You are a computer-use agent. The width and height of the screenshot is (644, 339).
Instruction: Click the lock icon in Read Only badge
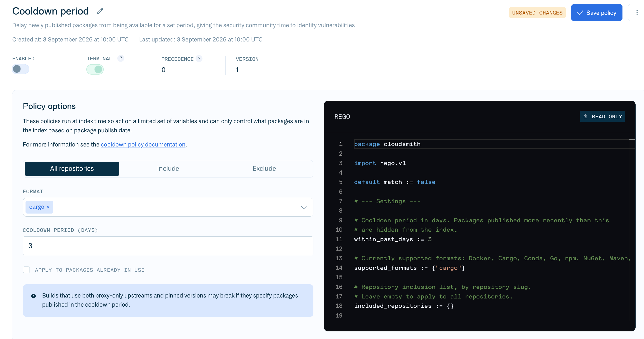click(x=585, y=116)
